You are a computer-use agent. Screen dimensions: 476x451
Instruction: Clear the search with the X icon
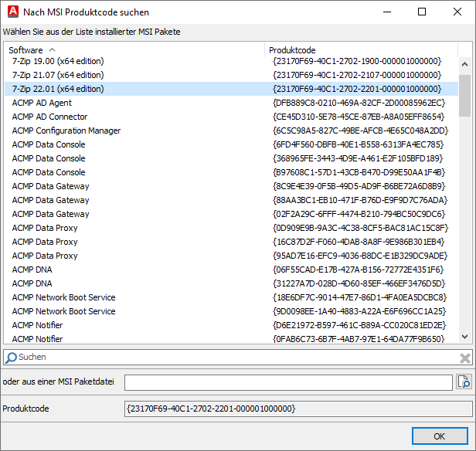[465, 358]
